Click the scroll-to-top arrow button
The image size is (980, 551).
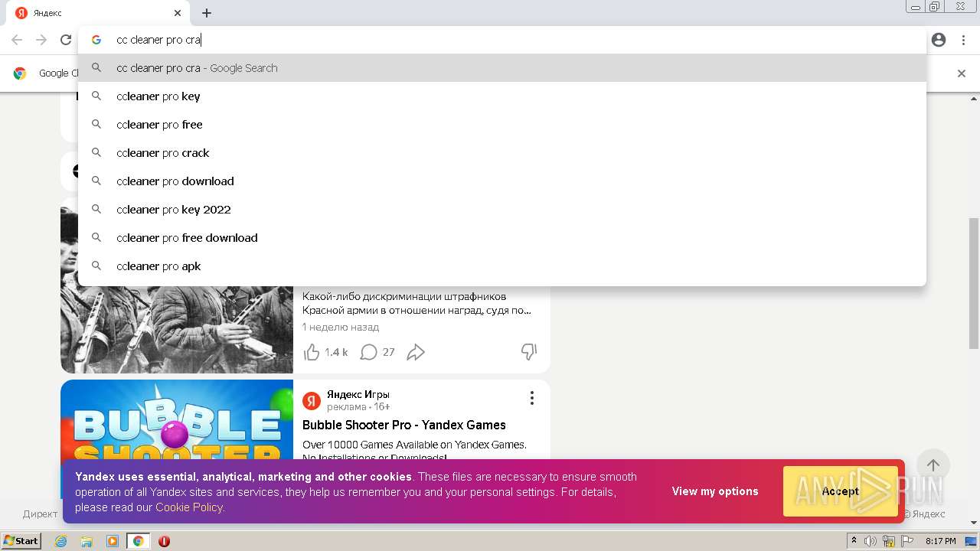(933, 465)
